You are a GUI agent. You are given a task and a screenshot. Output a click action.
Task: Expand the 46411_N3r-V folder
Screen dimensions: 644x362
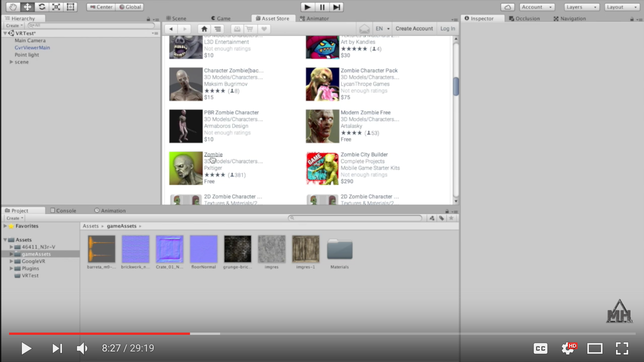(11, 247)
